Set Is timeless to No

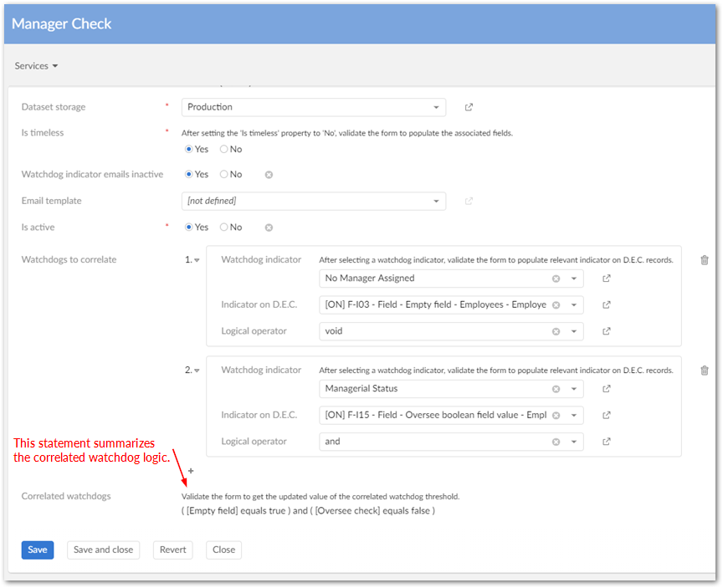click(224, 150)
